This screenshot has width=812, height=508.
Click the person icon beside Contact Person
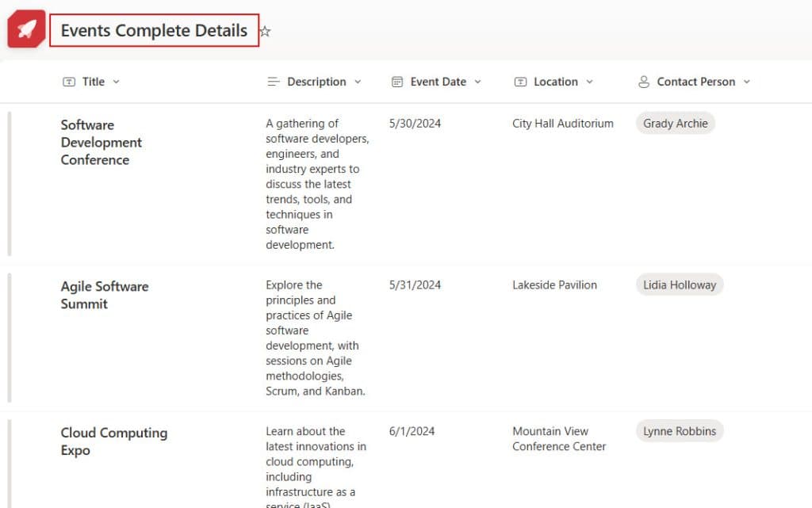[644, 81]
